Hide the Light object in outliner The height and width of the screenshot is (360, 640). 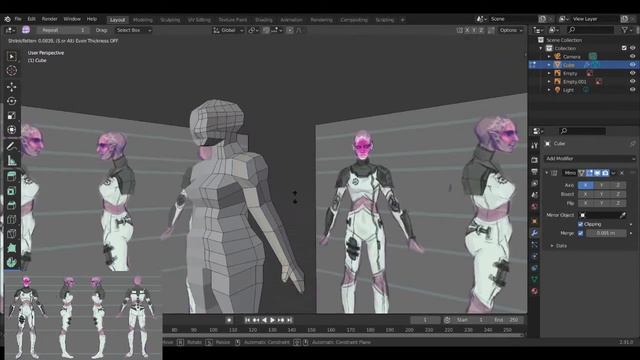(x=632, y=90)
